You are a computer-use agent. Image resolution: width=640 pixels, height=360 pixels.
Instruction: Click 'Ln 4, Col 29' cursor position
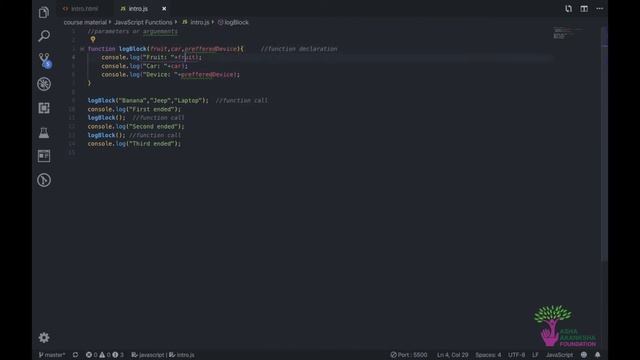[452, 355]
